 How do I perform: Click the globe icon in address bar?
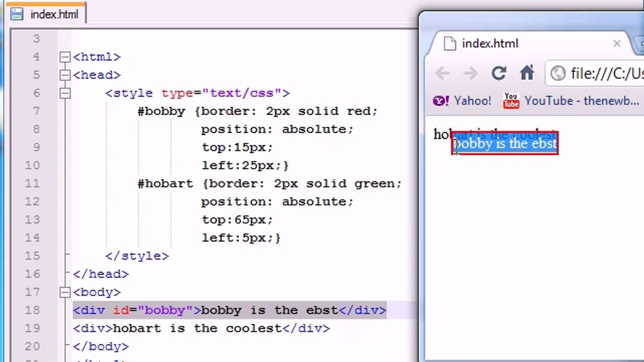point(558,73)
